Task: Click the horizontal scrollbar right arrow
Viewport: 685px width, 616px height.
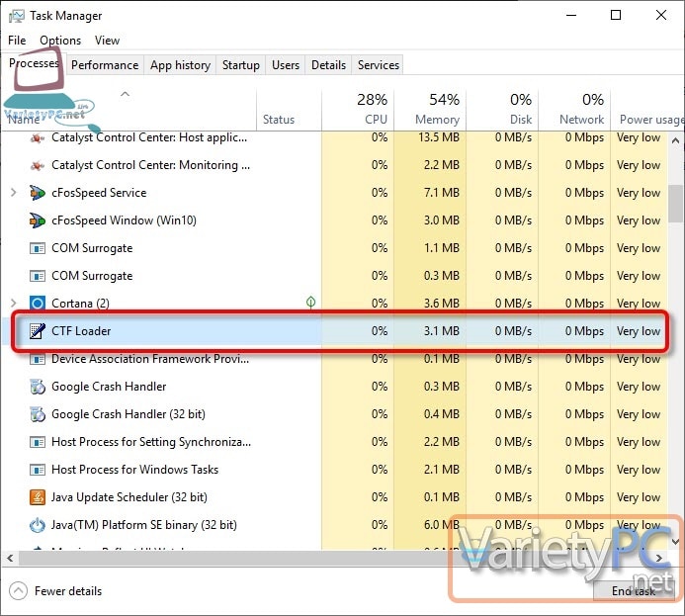Action: tap(658, 558)
